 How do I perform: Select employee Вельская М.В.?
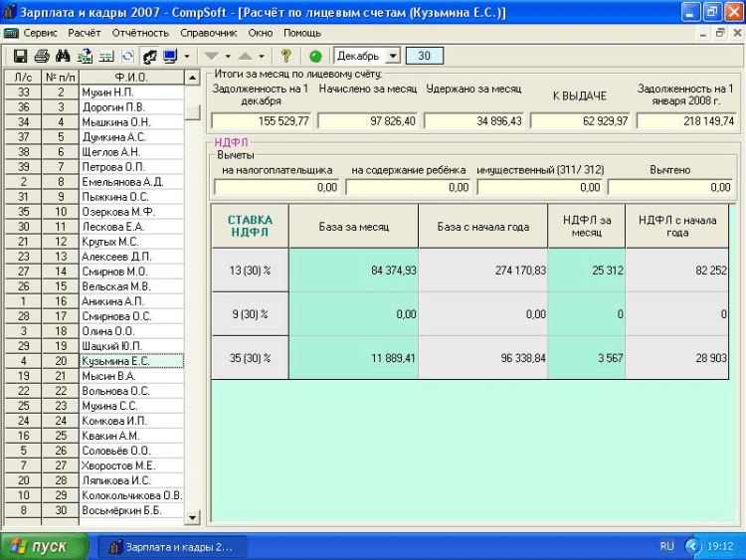coord(131,286)
